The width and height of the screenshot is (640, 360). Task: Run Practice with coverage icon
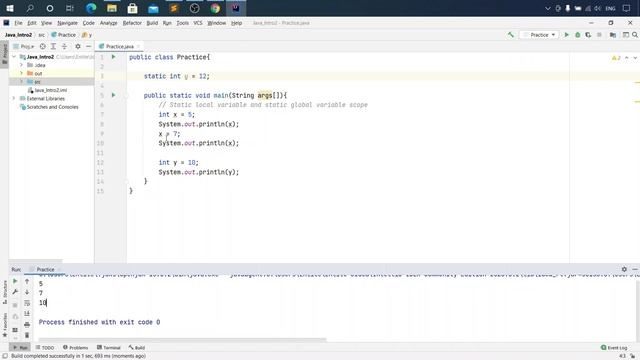(588, 35)
